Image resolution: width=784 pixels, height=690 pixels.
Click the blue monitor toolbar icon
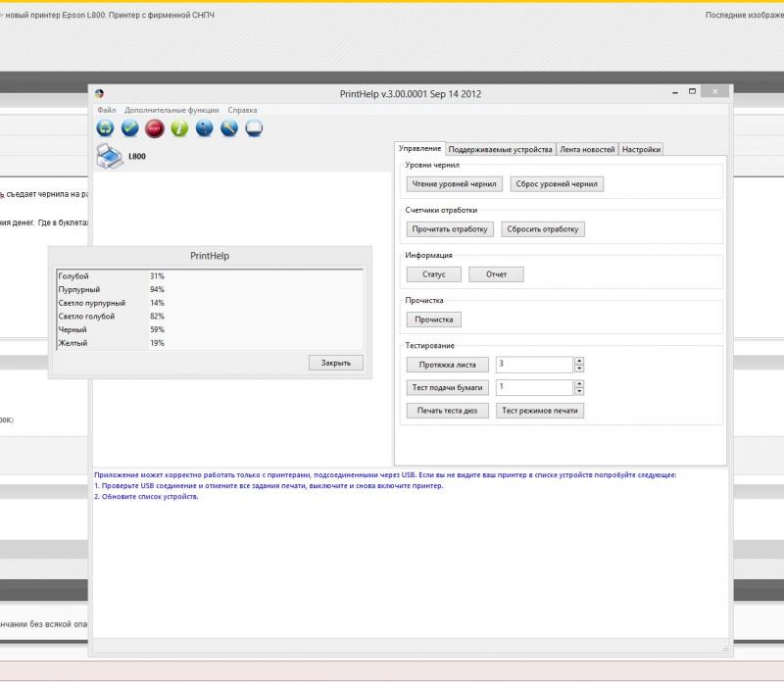coord(254,128)
